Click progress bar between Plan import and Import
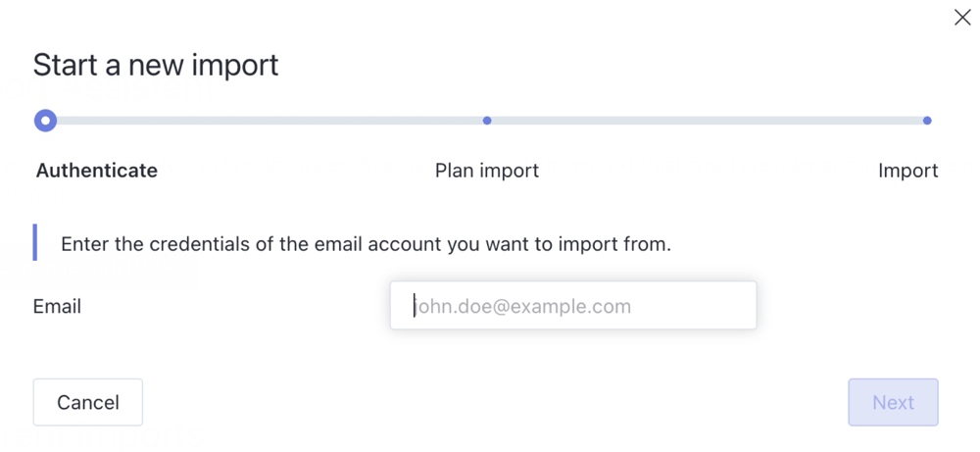 (707, 121)
